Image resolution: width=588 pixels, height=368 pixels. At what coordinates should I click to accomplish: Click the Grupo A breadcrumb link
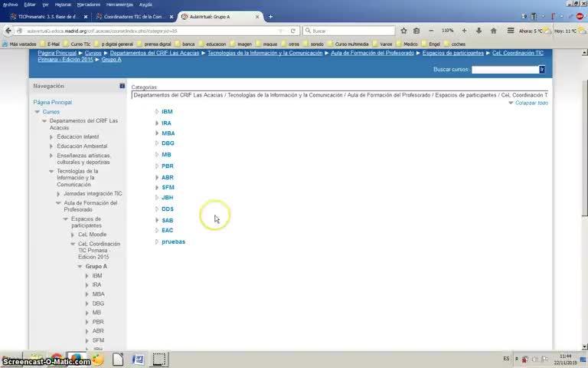tap(111, 59)
